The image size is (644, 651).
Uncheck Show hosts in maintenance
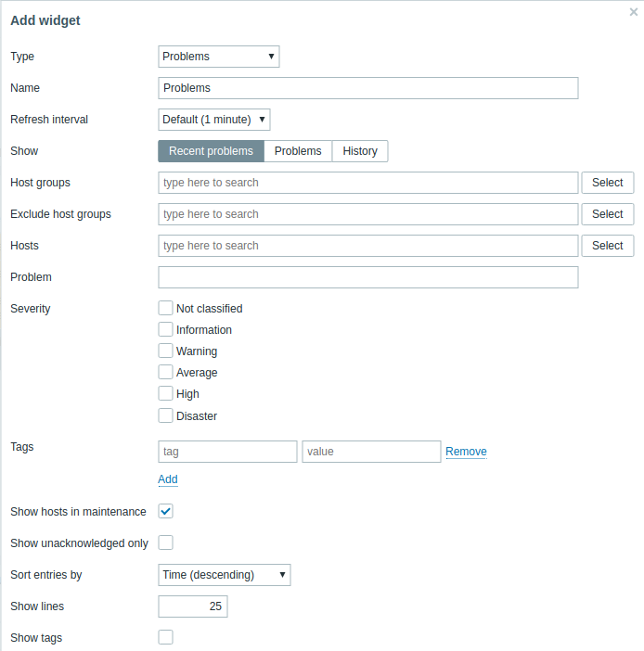pos(166,511)
